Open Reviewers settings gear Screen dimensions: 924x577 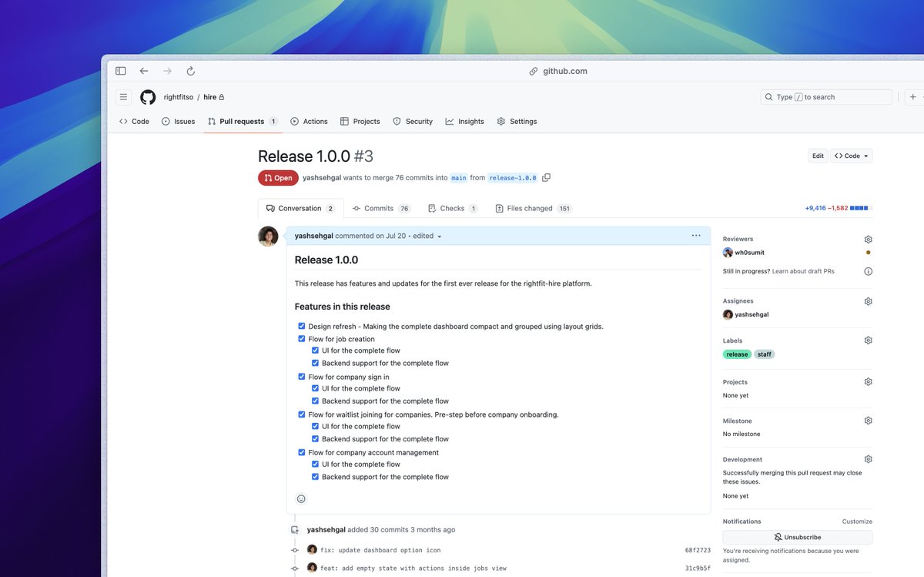click(868, 240)
